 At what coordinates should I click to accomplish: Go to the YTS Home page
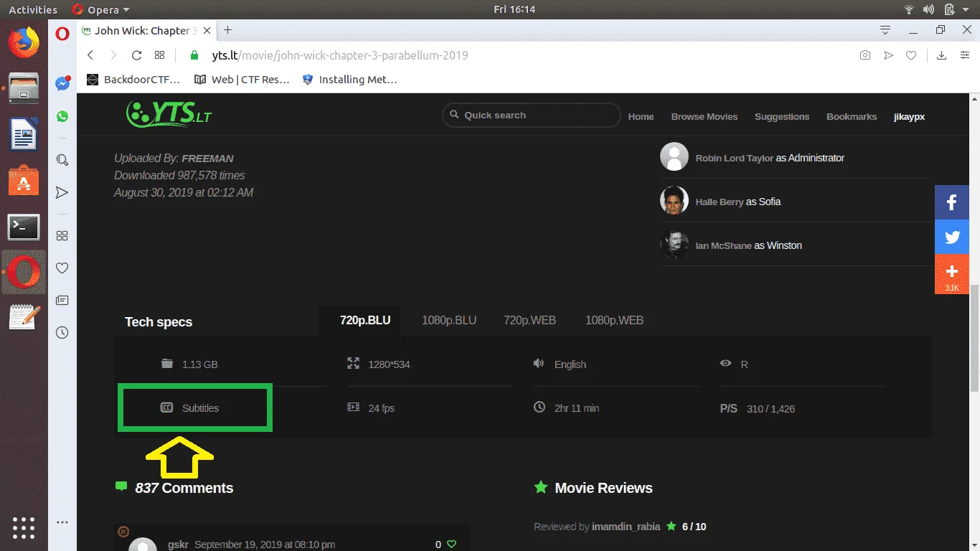pos(641,116)
